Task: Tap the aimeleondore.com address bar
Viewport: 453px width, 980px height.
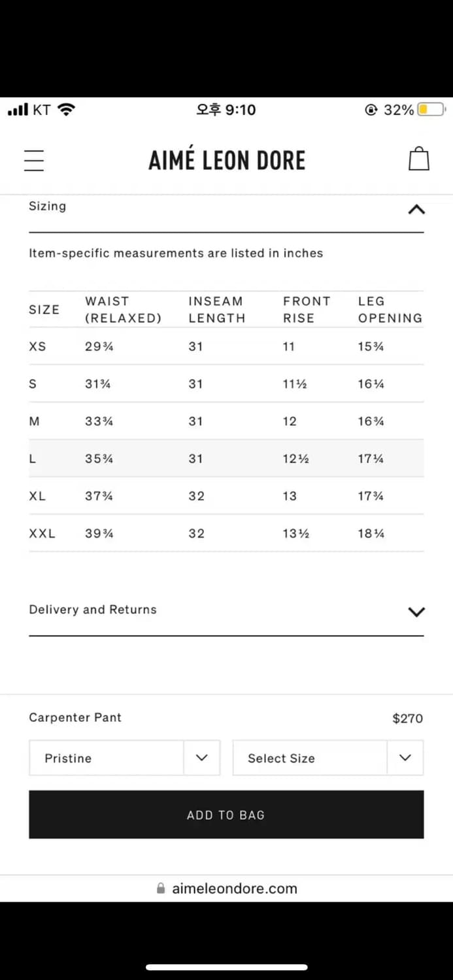Action: point(234,889)
